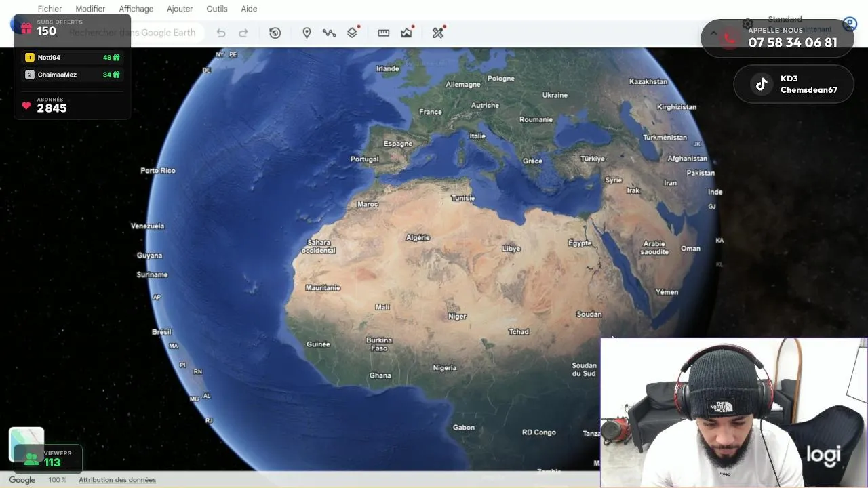Screen dimensions: 868x488
Task: Select the Espagne country label
Action: pyautogui.click(x=398, y=144)
